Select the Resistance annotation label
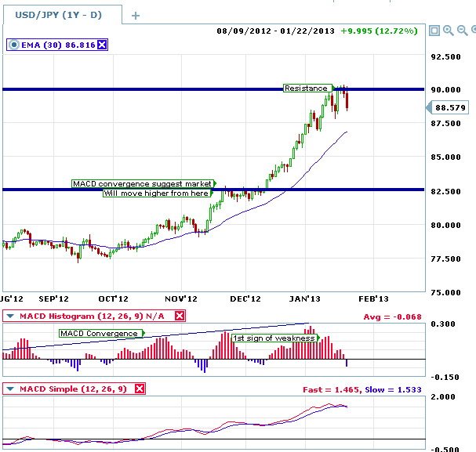Screen dimensions: 476x452 tap(307, 89)
